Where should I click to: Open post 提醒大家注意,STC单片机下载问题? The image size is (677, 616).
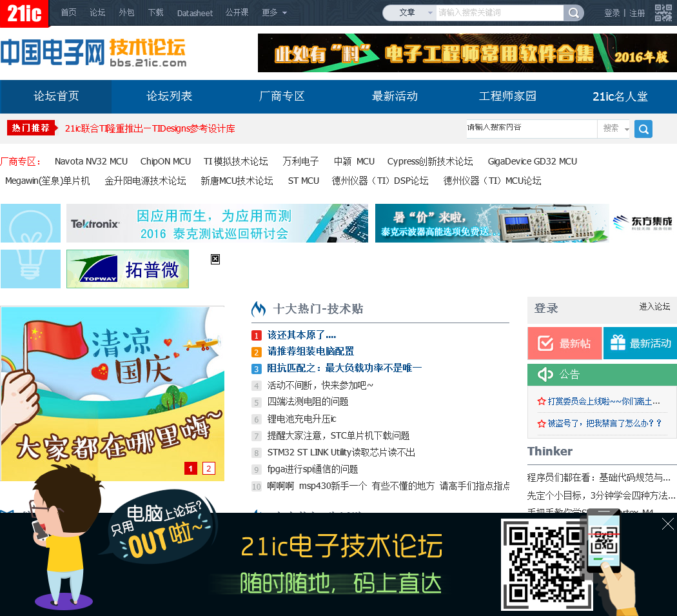pos(338,436)
